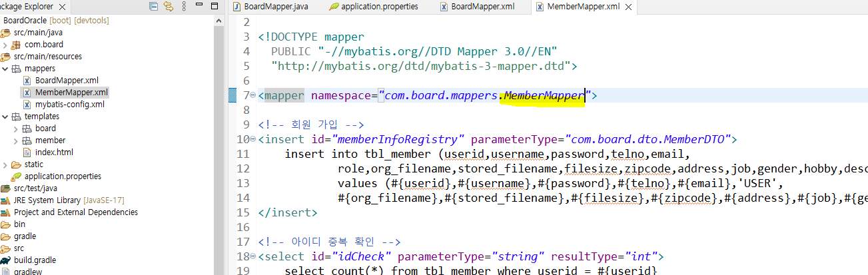Click the leaf icon on application.properties tab

point(333,7)
